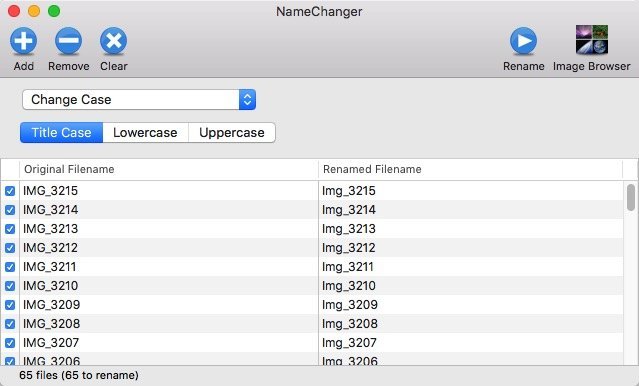The height and width of the screenshot is (386, 639).
Task: Click the Renamed Filename column header
Action: 470,169
